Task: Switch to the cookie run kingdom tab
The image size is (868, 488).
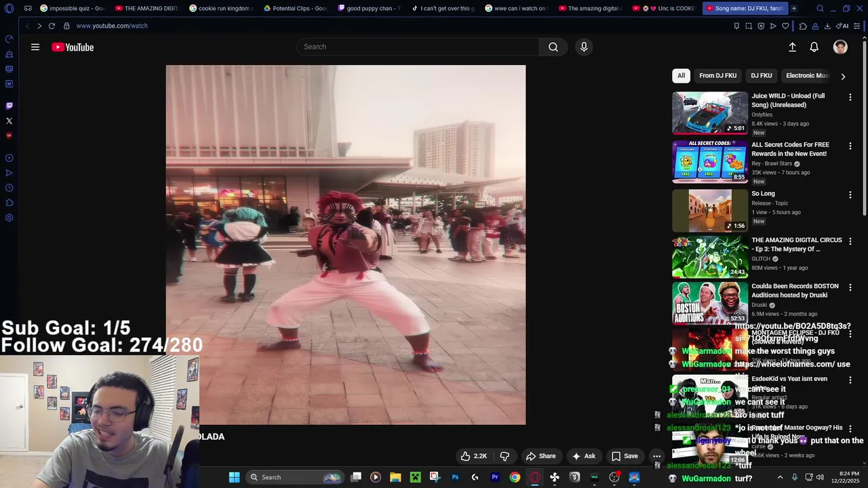Action: (x=221, y=8)
